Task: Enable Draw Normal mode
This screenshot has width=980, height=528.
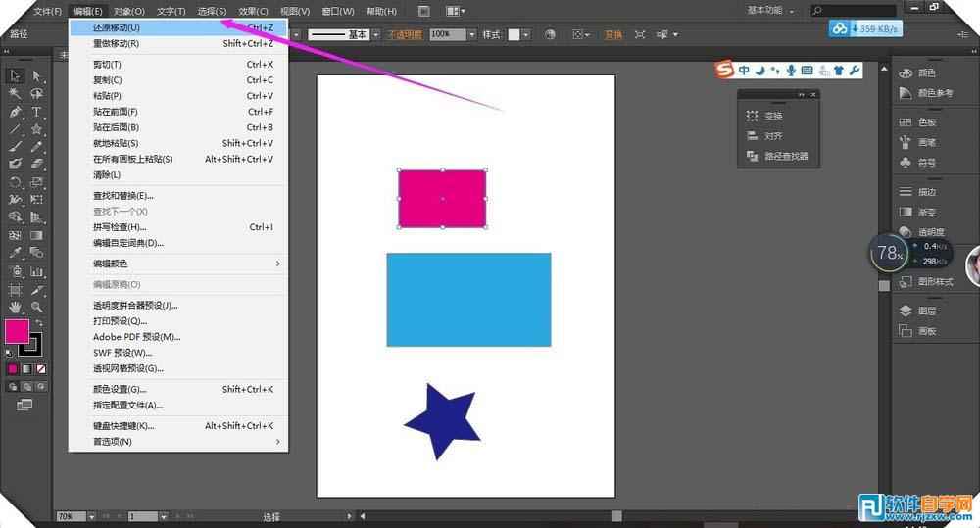Action: [x=13, y=387]
